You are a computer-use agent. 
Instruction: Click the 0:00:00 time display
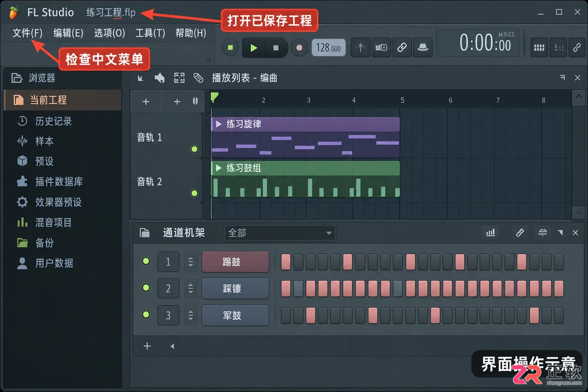(485, 43)
